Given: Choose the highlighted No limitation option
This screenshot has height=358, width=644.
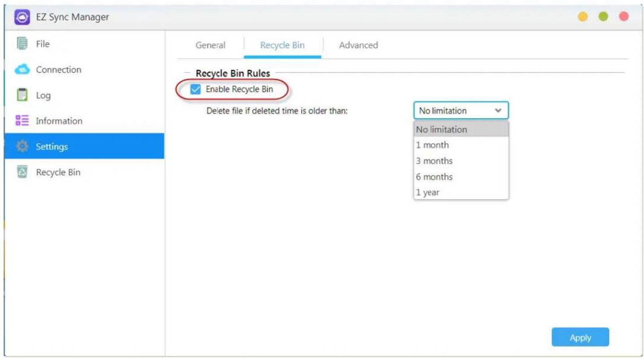Looking at the screenshot, I should (x=461, y=129).
